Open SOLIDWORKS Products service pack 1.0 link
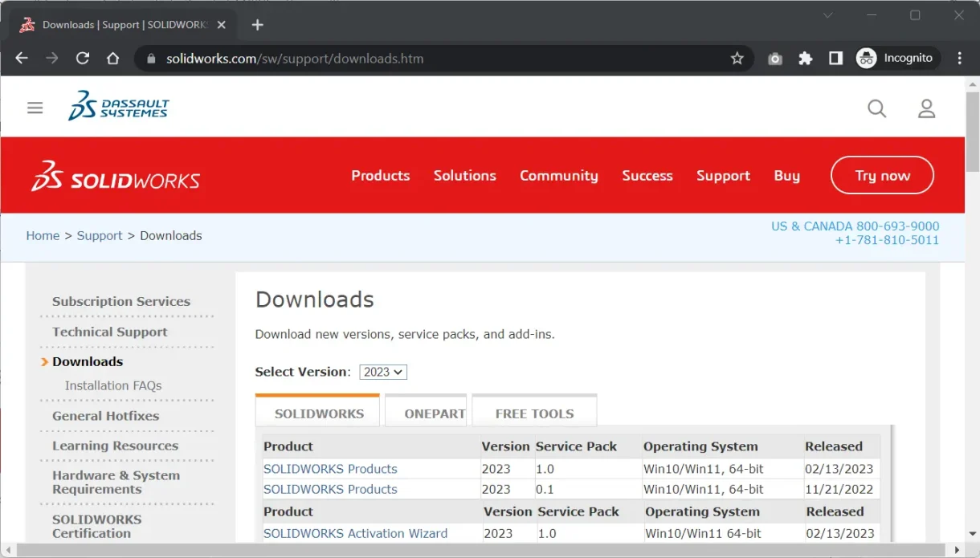Viewport: 980px width, 558px height. coord(330,469)
